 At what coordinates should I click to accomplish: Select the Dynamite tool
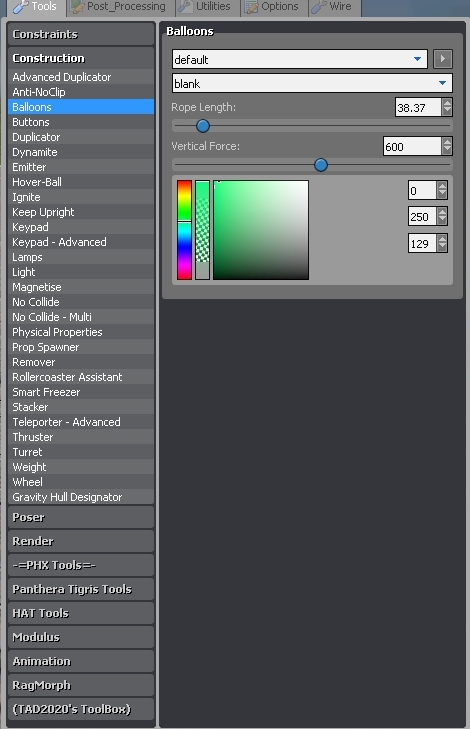pyautogui.click(x=81, y=152)
